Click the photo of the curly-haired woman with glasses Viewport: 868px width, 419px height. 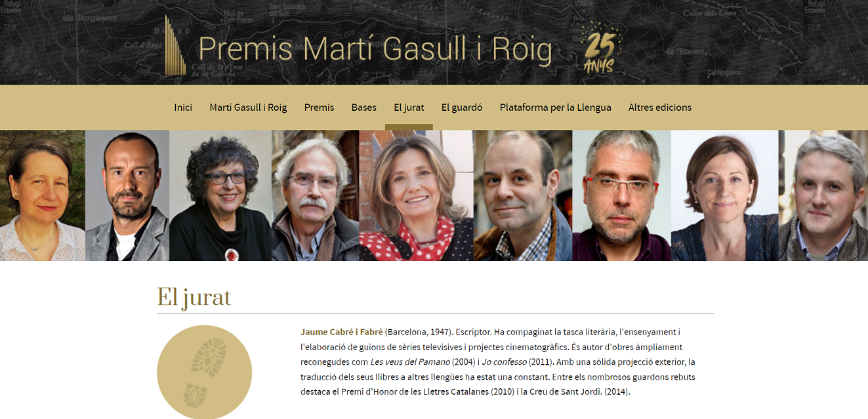click(220, 195)
